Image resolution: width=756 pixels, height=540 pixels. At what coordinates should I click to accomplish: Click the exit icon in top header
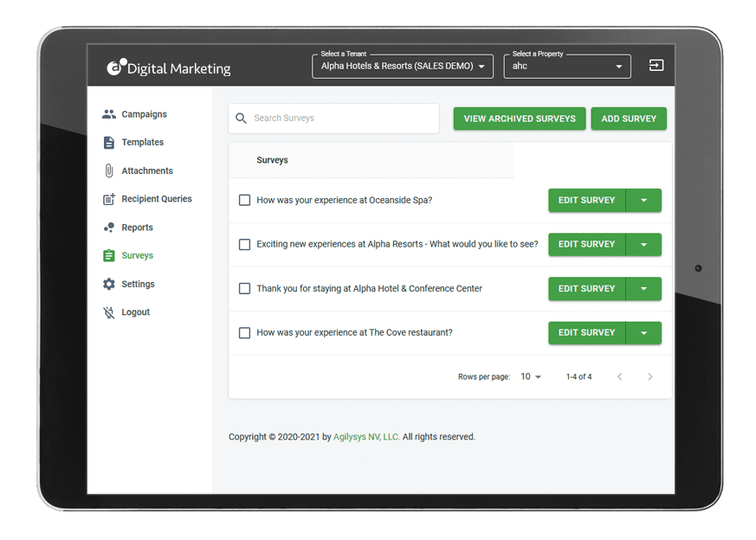pyautogui.click(x=656, y=66)
